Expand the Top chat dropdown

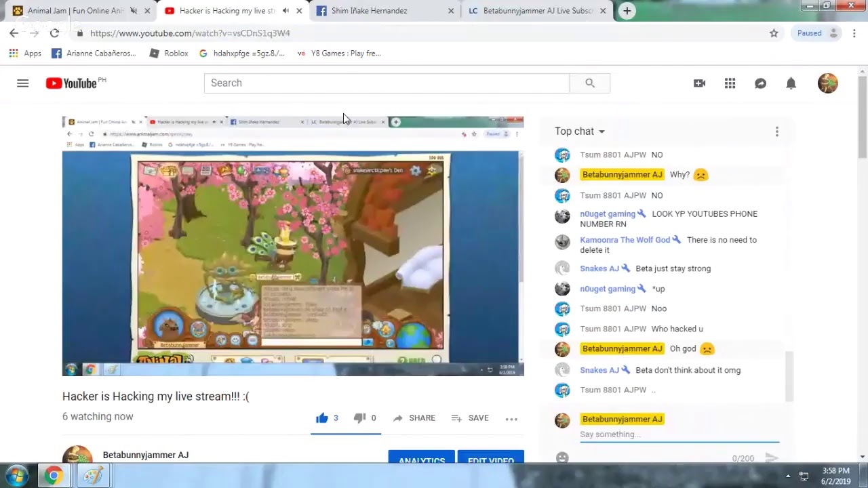580,131
